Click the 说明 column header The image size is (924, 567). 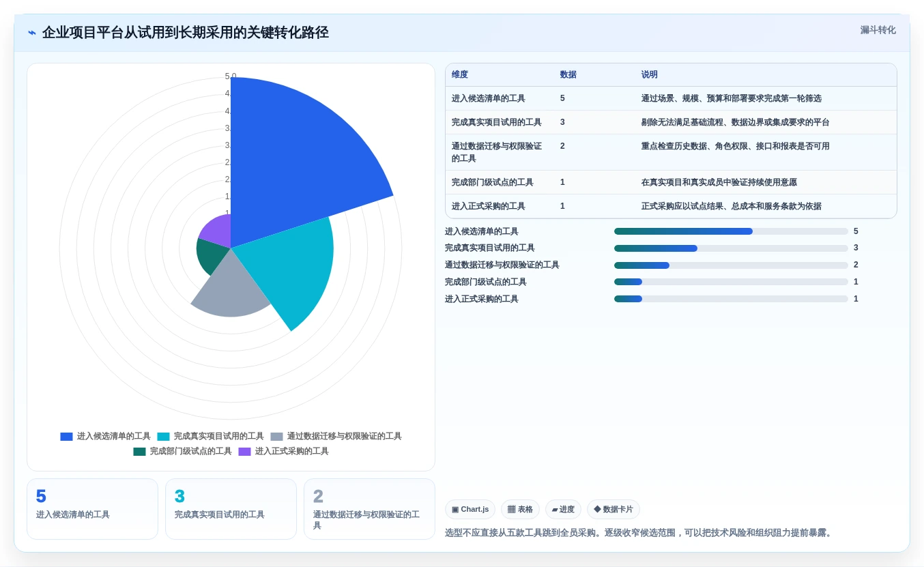[650, 75]
